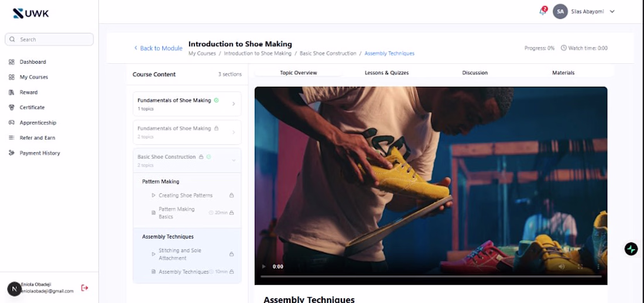Play the shoe making video
Viewport: 644px width, 303px height.
click(263, 267)
